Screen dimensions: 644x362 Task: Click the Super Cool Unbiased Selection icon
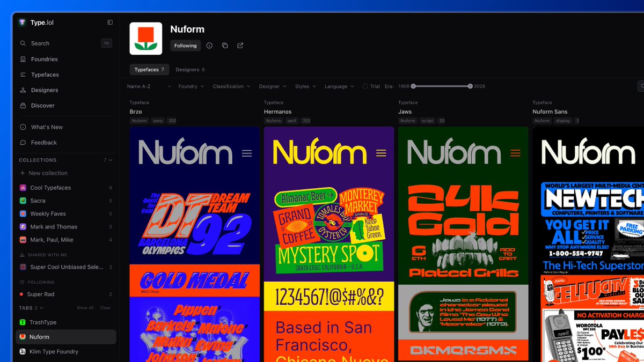tap(23, 267)
